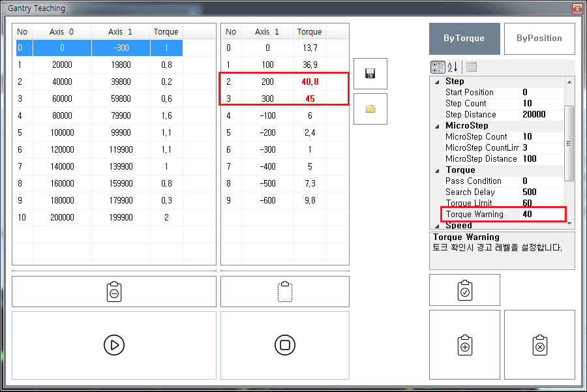Click the clipboard with checkmark icon
Screen dimensions: 587x392
click(464, 290)
